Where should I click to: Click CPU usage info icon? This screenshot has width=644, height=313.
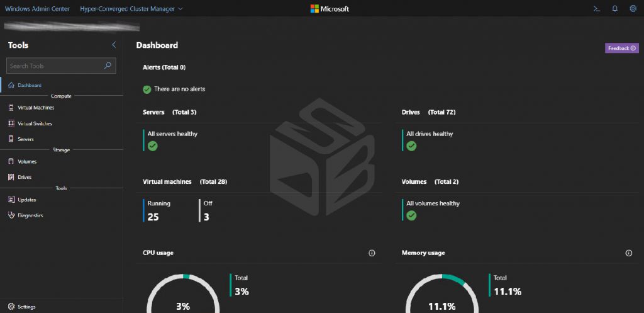click(x=372, y=253)
